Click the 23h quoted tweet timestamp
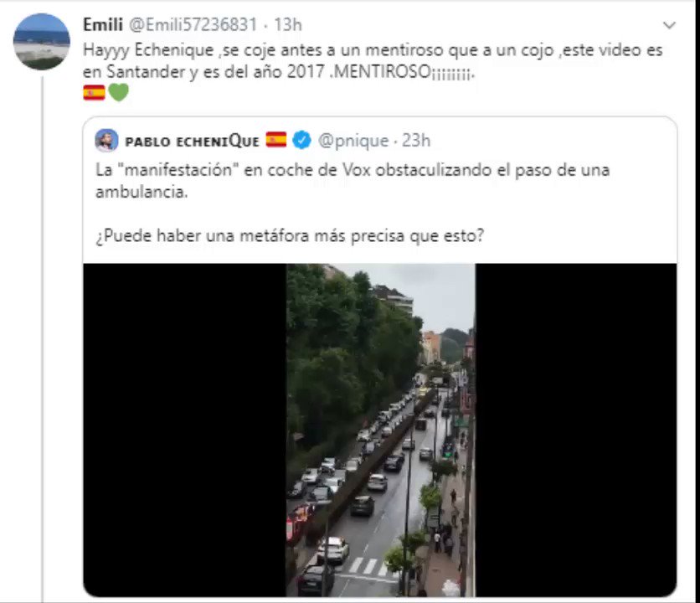The width and height of the screenshot is (700, 603). point(416,141)
